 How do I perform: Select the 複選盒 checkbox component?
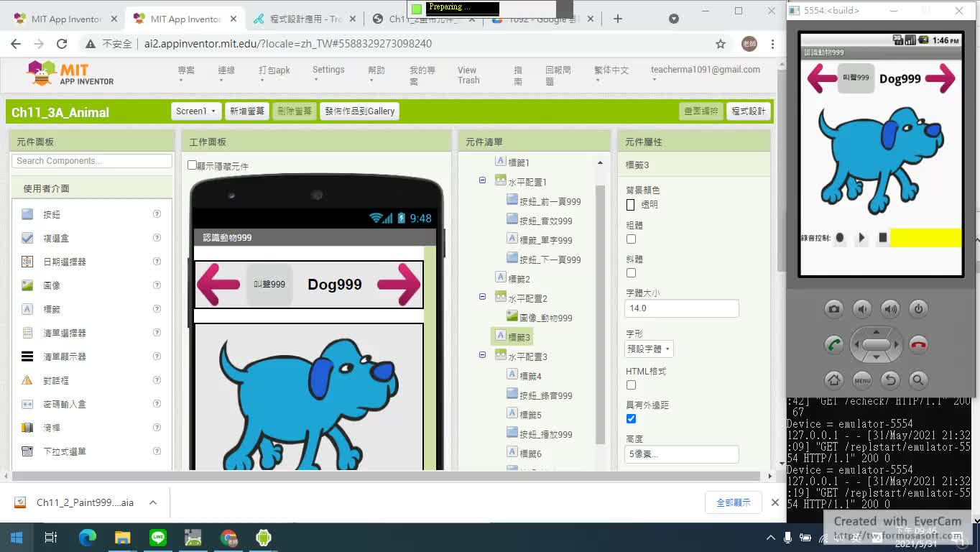coord(56,238)
